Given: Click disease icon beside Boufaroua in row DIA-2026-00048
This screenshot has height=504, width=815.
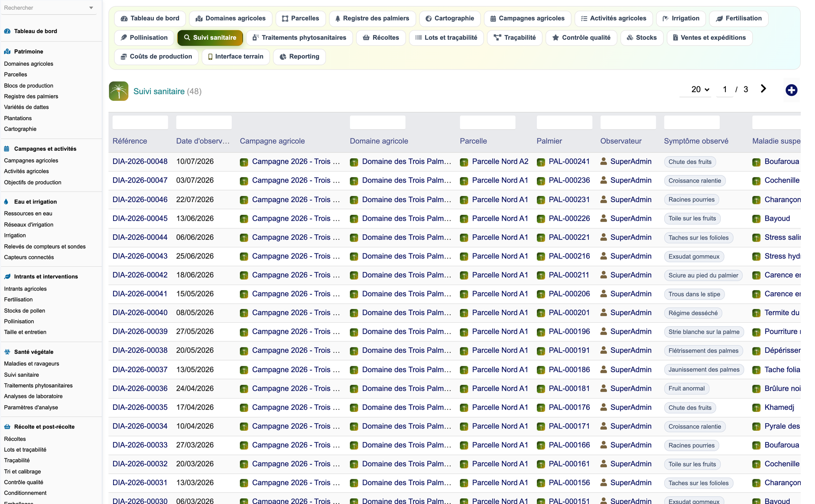Looking at the screenshot, I should coord(756,162).
